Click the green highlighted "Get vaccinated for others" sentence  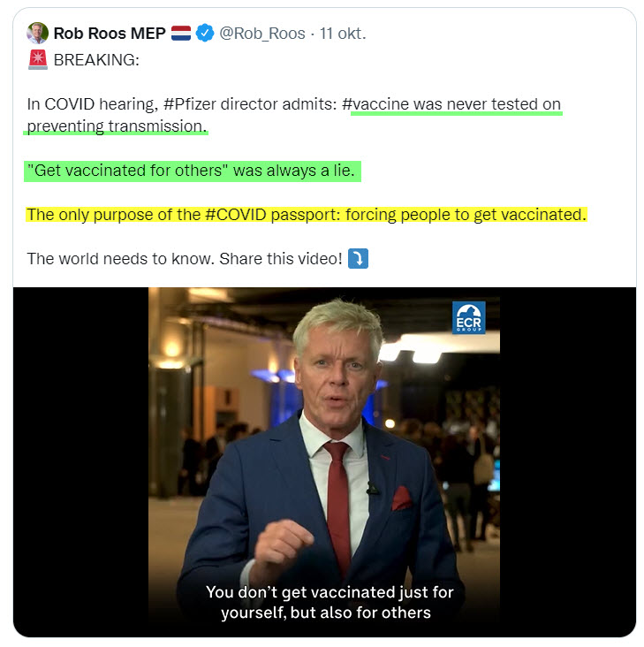(192, 171)
